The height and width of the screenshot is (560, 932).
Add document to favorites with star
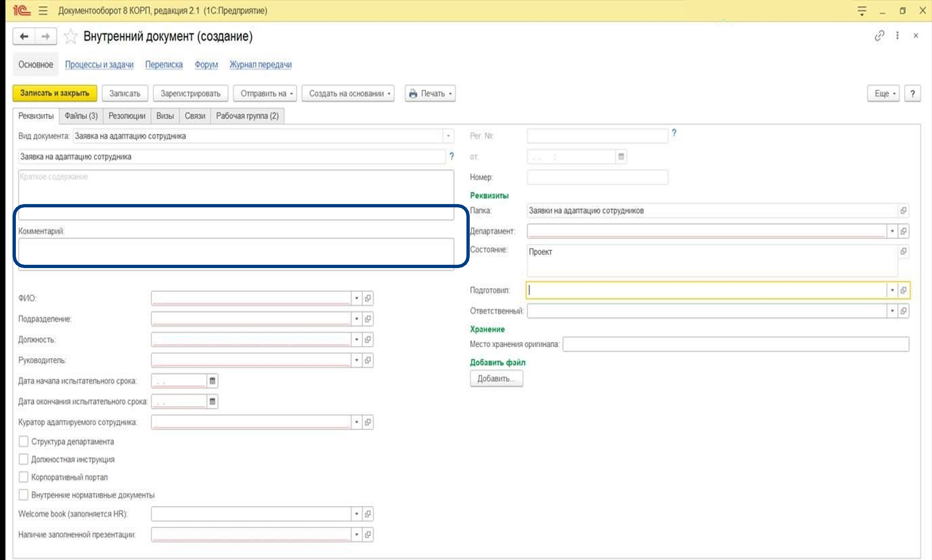tap(71, 36)
